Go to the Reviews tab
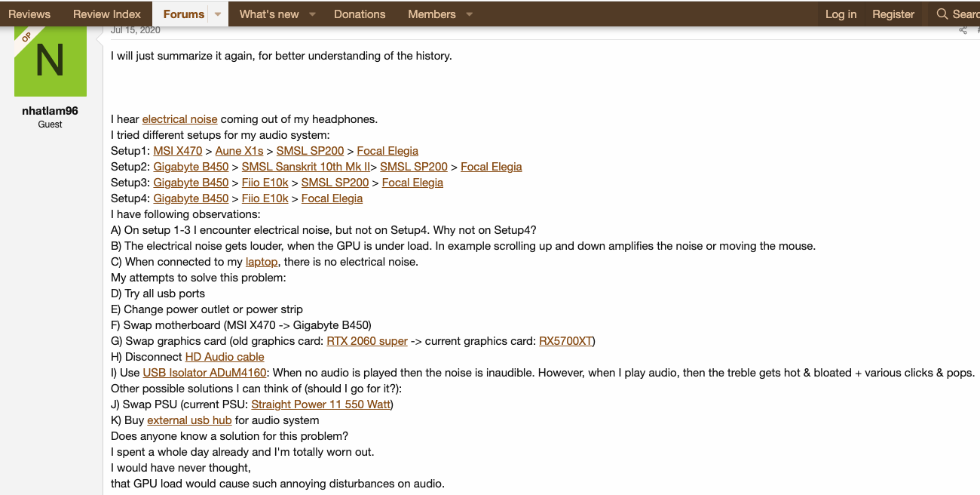 29,14
